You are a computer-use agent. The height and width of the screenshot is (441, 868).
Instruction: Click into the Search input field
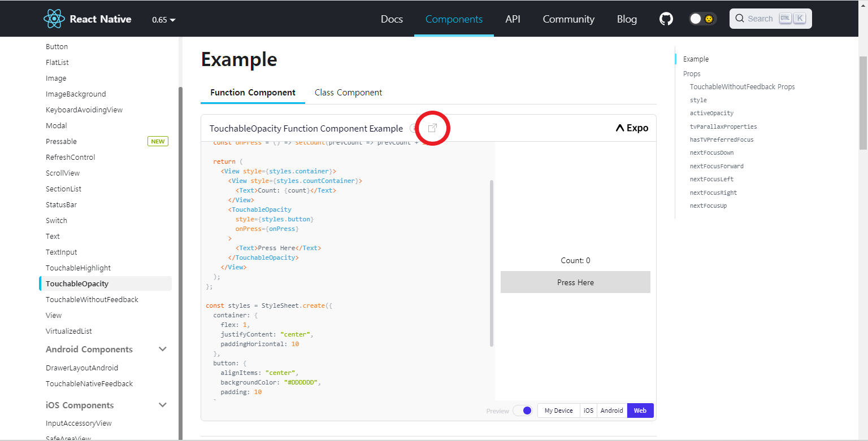[x=771, y=19]
